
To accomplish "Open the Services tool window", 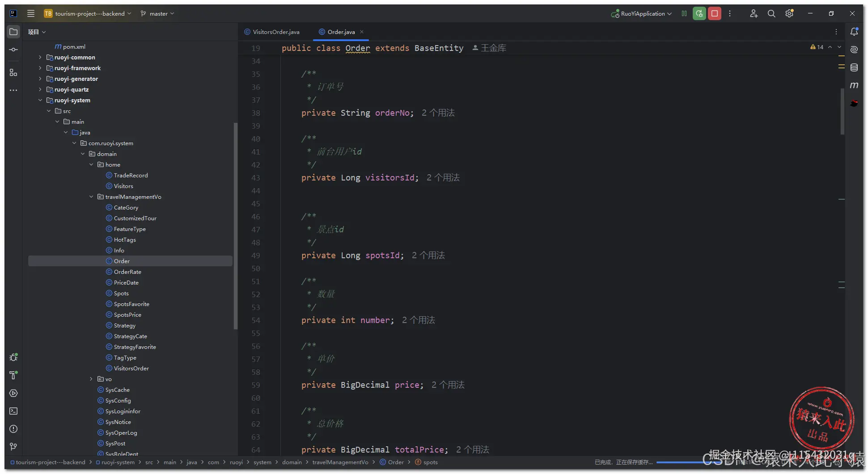I will pos(13,393).
